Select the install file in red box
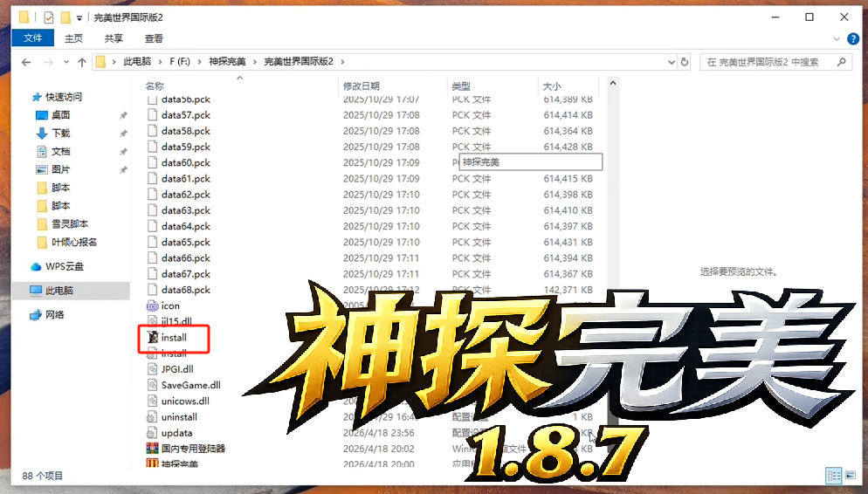The width and height of the screenshot is (868, 494). click(x=174, y=338)
